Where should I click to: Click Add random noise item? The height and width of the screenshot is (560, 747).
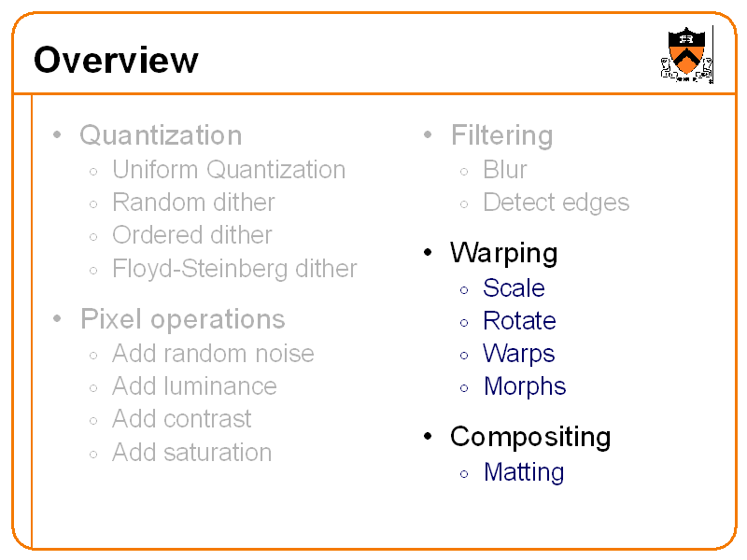(x=213, y=354)
